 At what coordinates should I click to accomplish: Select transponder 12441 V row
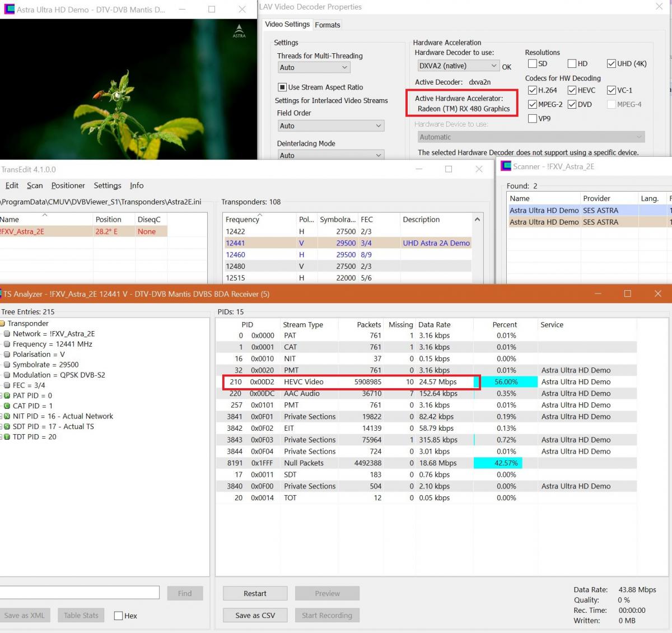[347, 243]
